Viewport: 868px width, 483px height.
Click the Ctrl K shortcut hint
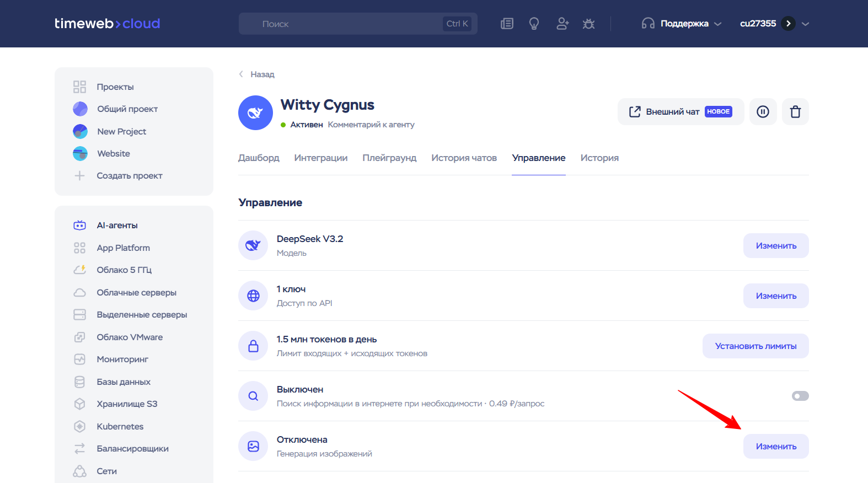pyautogui.click(x=457, y=24)
